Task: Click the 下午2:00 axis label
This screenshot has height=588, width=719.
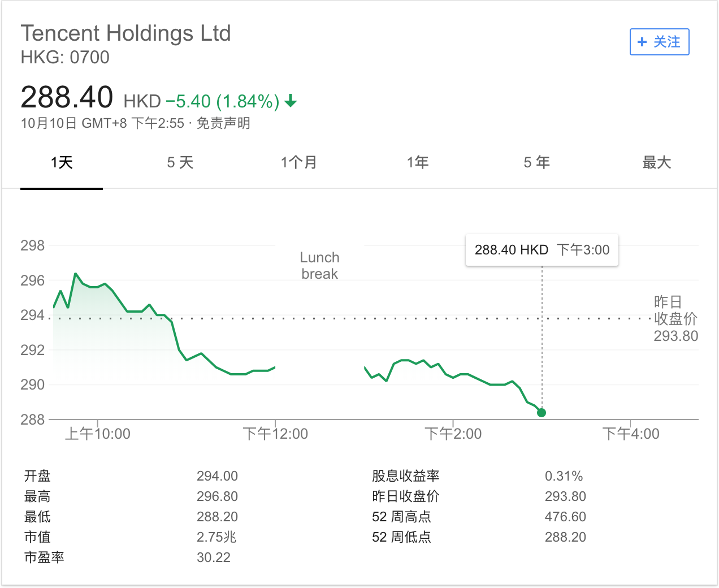Action: 453,434
